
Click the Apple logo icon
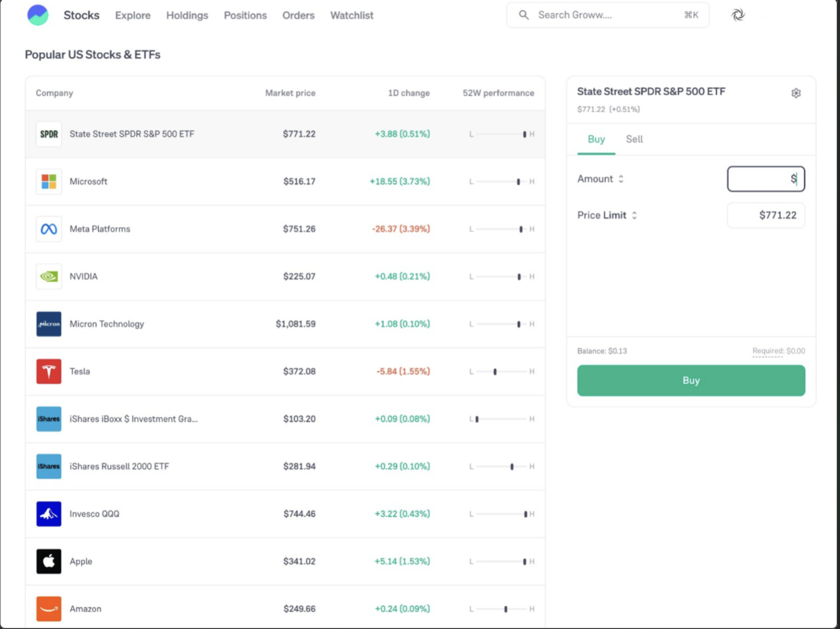click(49, 561)
